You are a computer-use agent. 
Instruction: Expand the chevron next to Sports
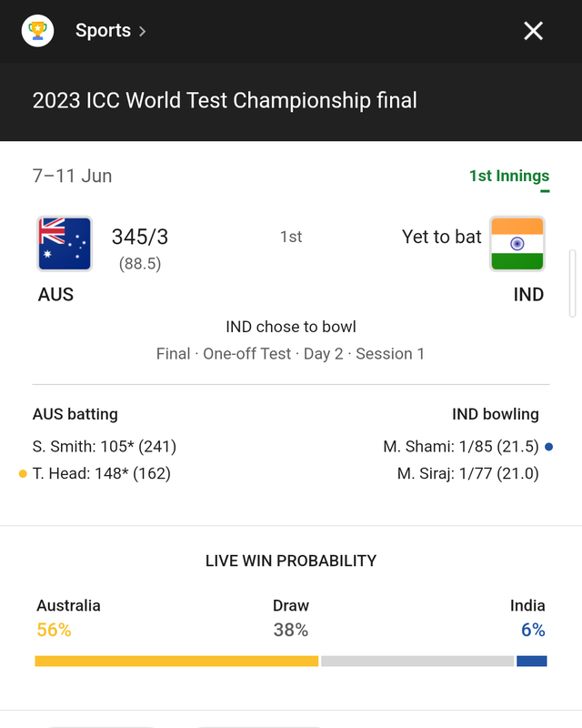click(142, 31)
